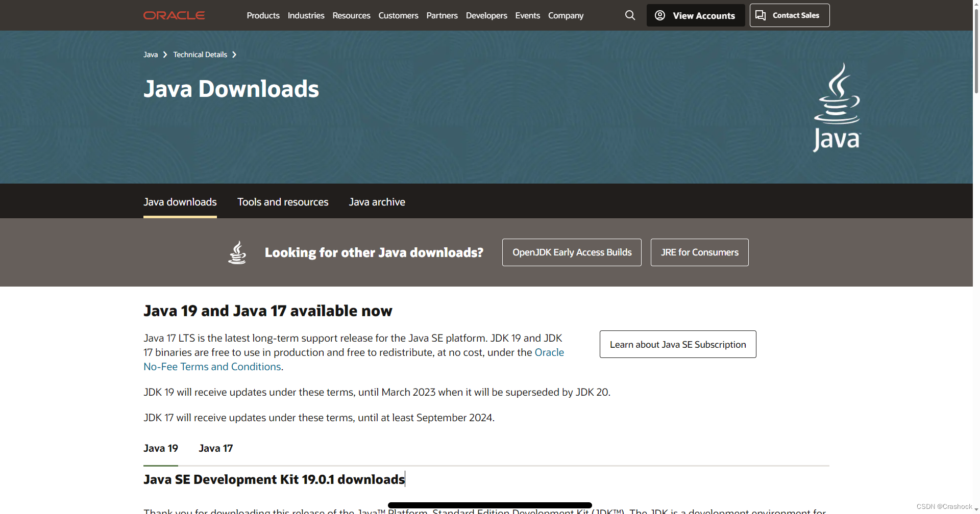Screen dimensions: 980x514
Task: Click the JDK 17 updates until September 2024 sentence
Action: [319, 418]
